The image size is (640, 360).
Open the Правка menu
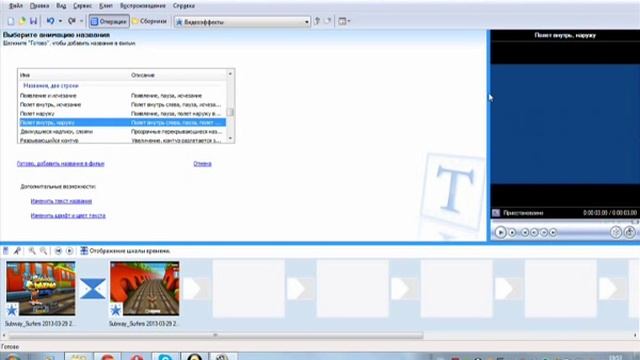(40, 6)
